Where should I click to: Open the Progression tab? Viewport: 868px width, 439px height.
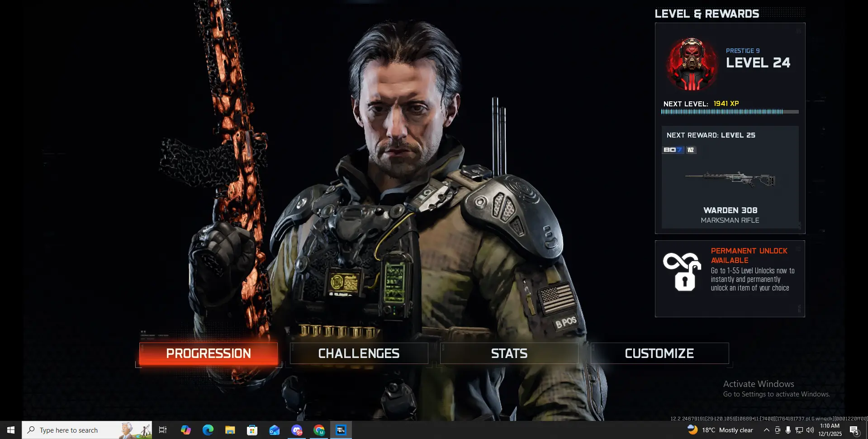(209, 353)
